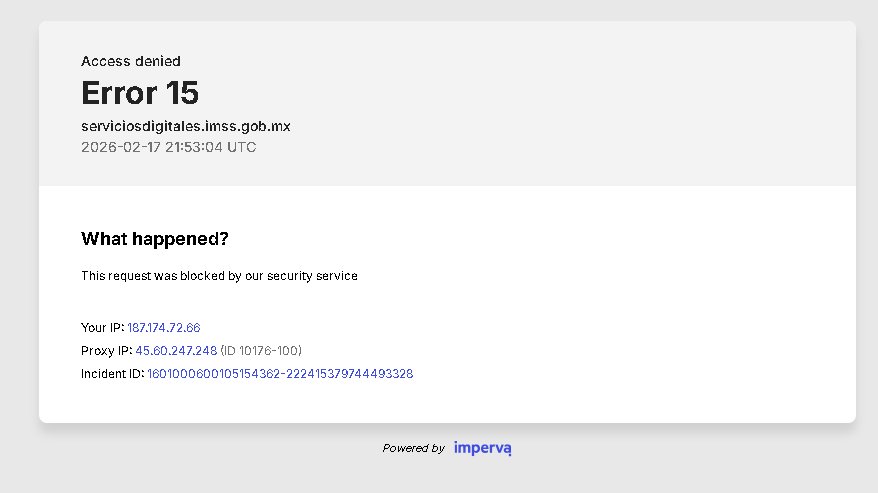Click the 'What happened?' heading
Screen dimensions: 878x493
pos(155,239)
